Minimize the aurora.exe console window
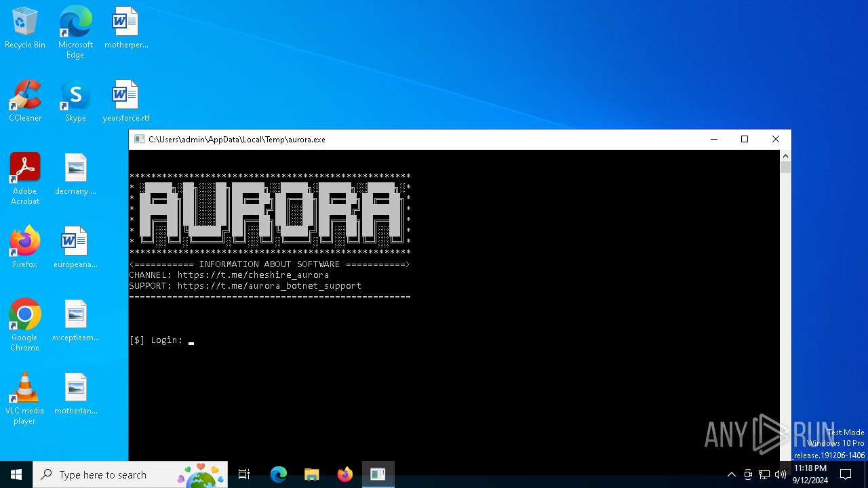 tap(713, 139)
